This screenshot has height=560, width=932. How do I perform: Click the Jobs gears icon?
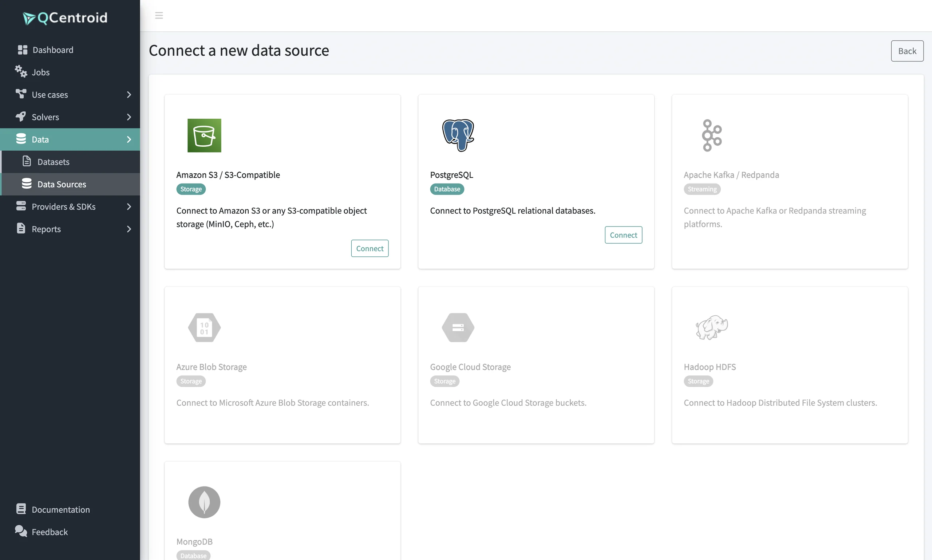point(21,72)
